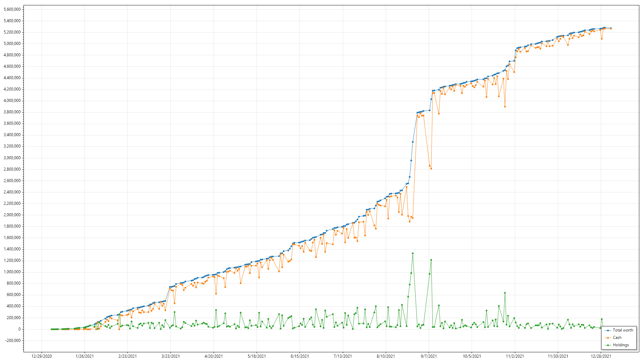Viewport: 644px width, 362px height.
Task: Click the 12/28/2021 date axis label
Action: pos(601,356)
